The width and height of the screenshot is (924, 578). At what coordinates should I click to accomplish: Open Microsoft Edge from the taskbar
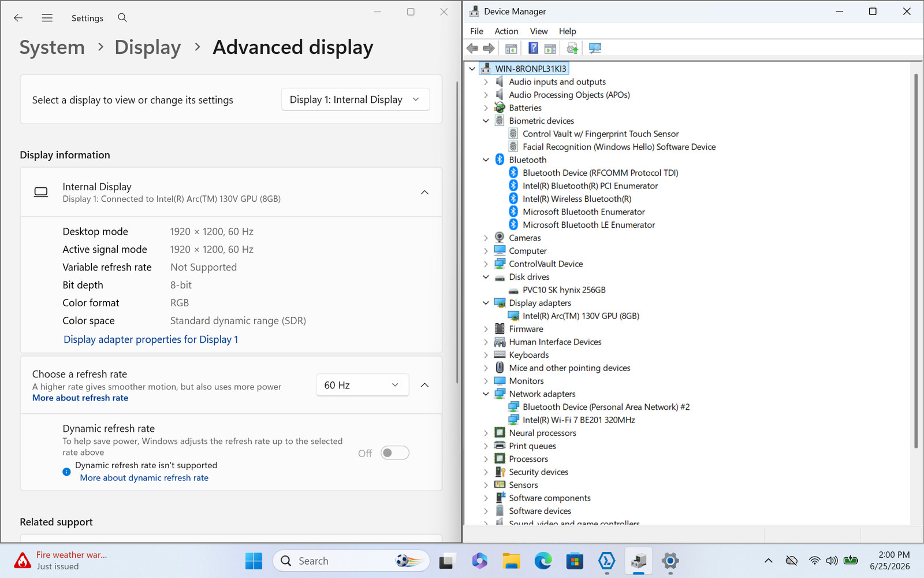[543, 561]
